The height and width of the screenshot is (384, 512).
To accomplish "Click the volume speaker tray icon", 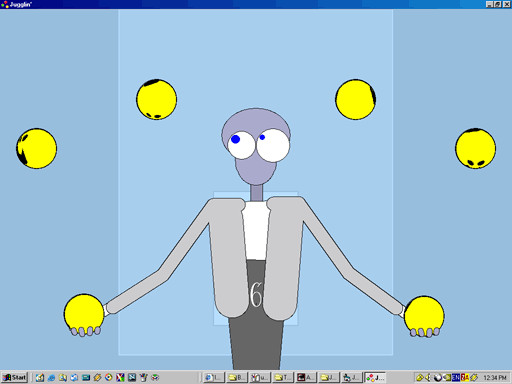I will (428, 377).
